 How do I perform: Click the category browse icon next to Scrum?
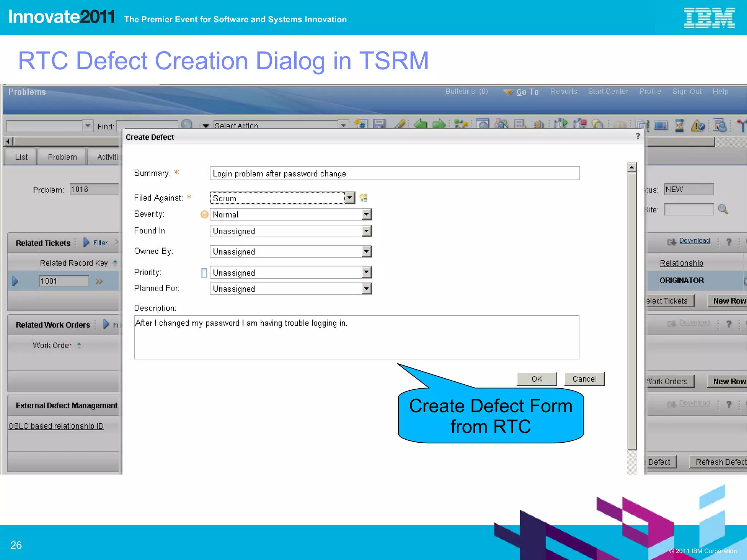[363, 198]
